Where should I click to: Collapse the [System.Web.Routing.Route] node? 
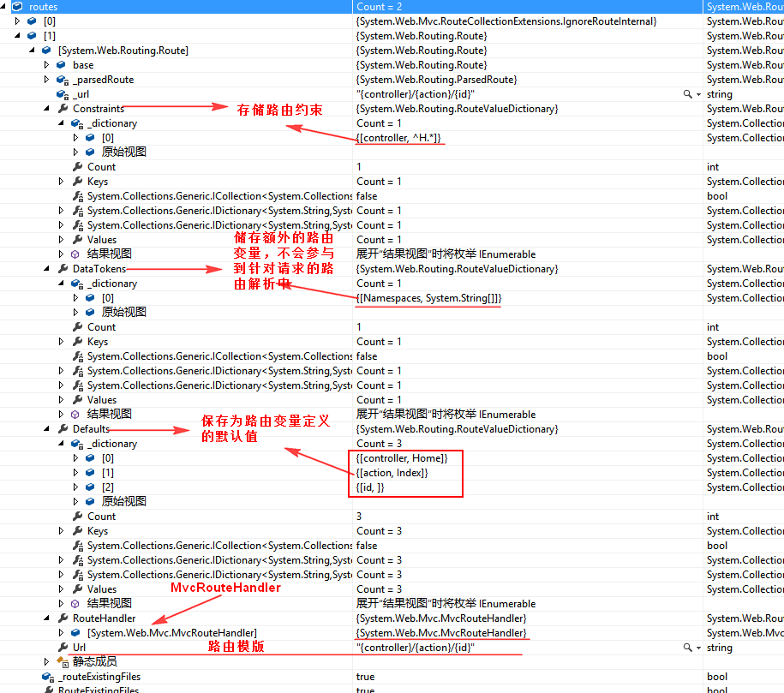pos(32,50)
